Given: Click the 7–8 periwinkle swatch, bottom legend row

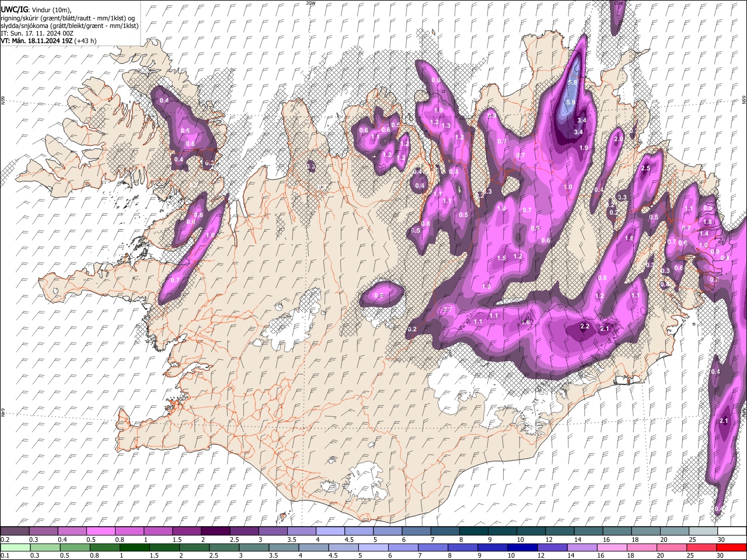Looking at the screenshot, I should tap(433, 547).
